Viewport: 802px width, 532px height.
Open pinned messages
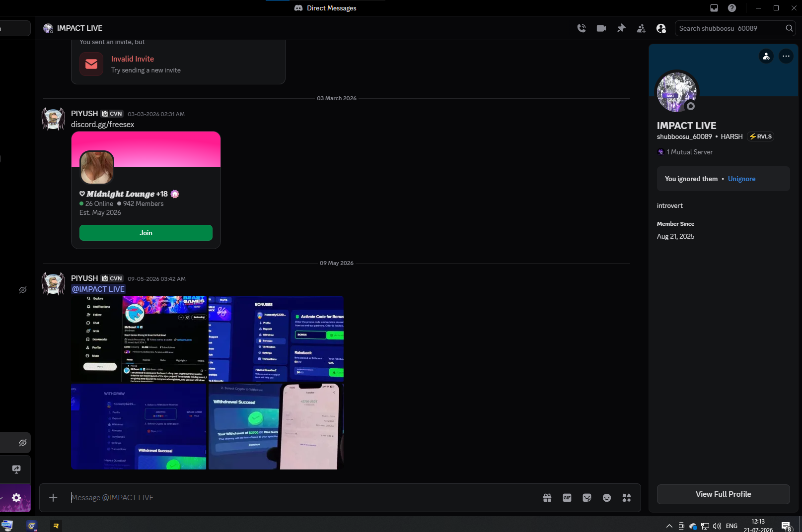[x=621, y=28]
